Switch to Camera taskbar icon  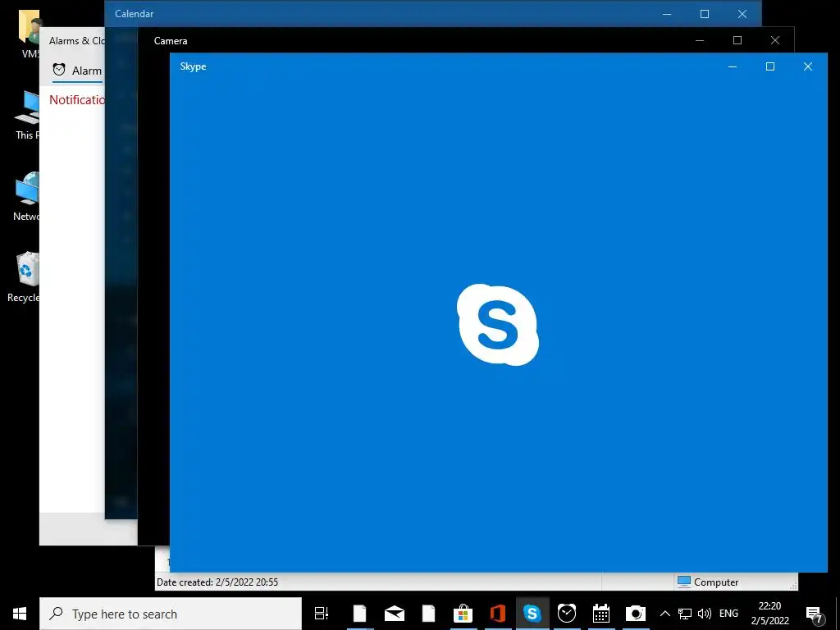pyautogui.click(x=636, y=614)
